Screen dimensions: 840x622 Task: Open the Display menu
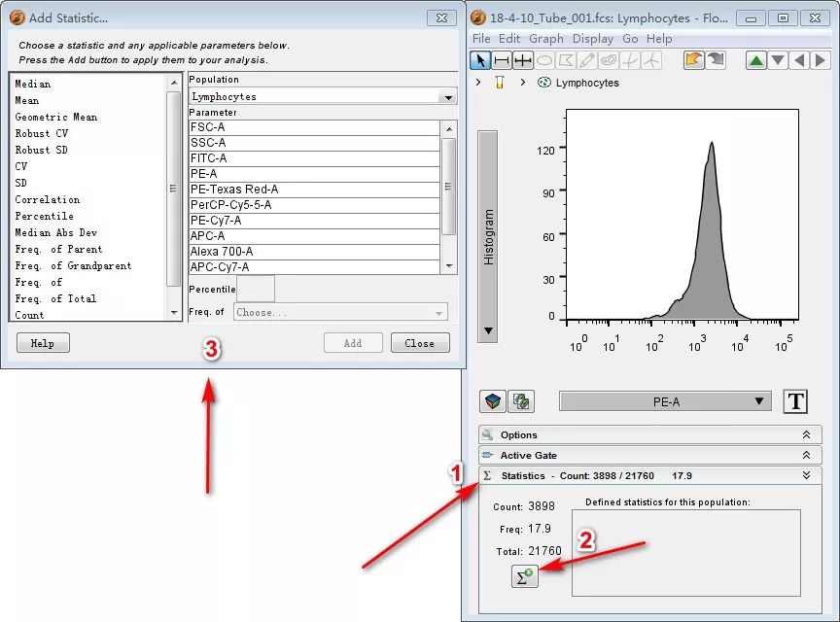(592, 39)
